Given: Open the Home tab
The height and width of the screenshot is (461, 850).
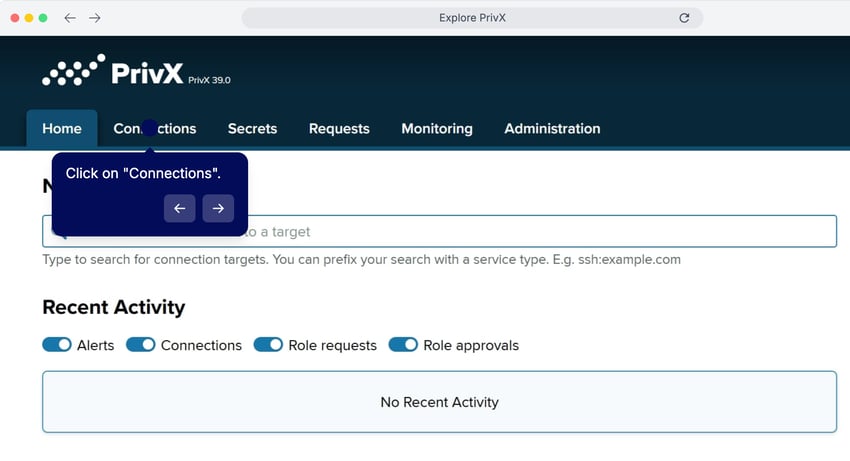Looking at the screenshot, I should pyautogui.click(x=62, y=129).
